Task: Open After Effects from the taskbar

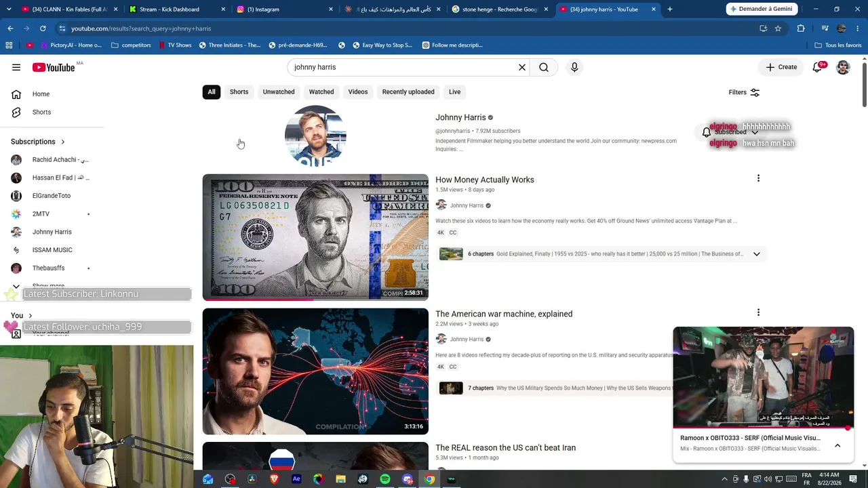Action: (296, 479)
